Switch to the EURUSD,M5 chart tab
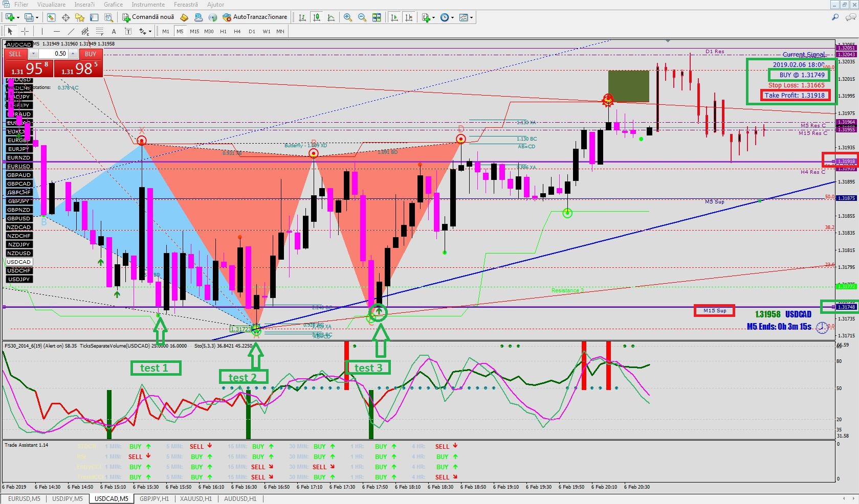The width and height of the screenshot is (859, 504). click(24, 499)
